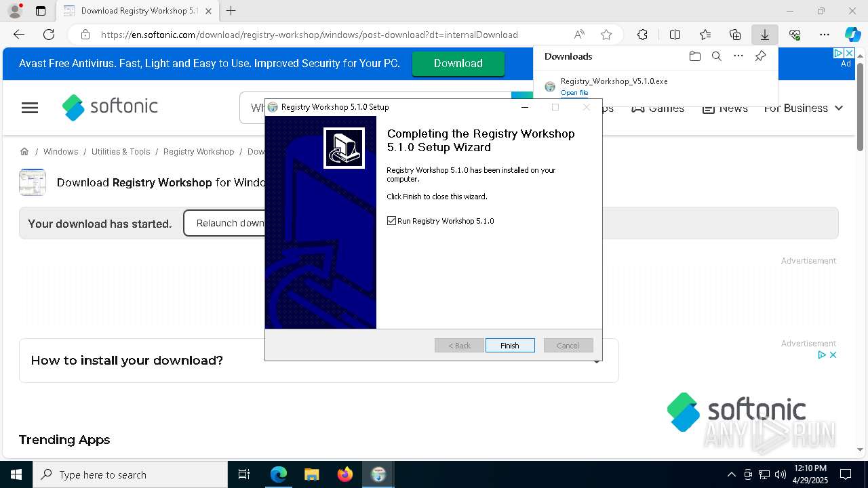Open Registry Workshop breadcrumb link
The width and height of the screenshot is (868, 488).
coord(199,152)
